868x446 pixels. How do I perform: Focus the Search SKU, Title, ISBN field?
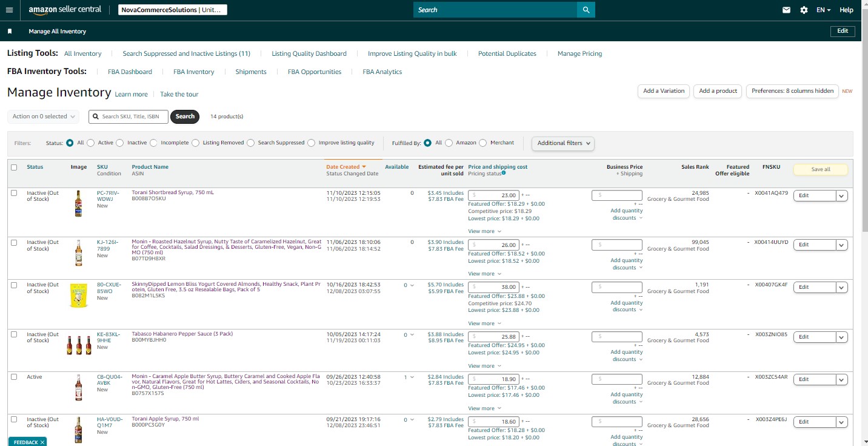[x=129, y=117]
